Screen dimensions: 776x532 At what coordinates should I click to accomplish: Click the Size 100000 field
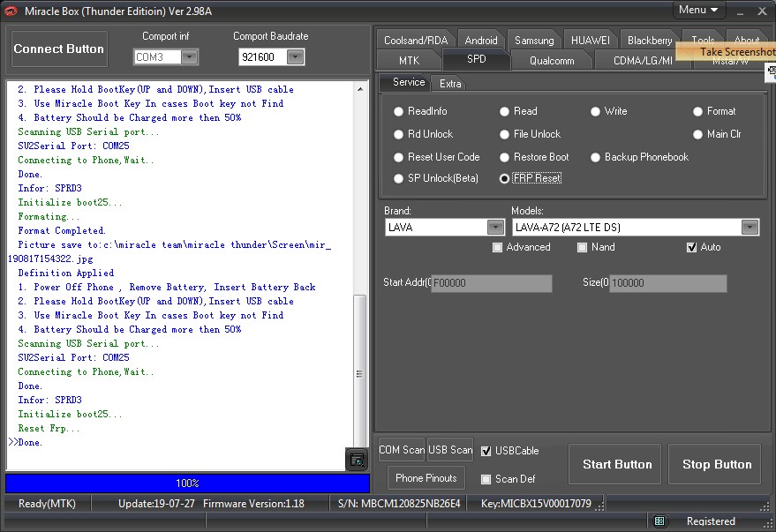tap(667, 283)
